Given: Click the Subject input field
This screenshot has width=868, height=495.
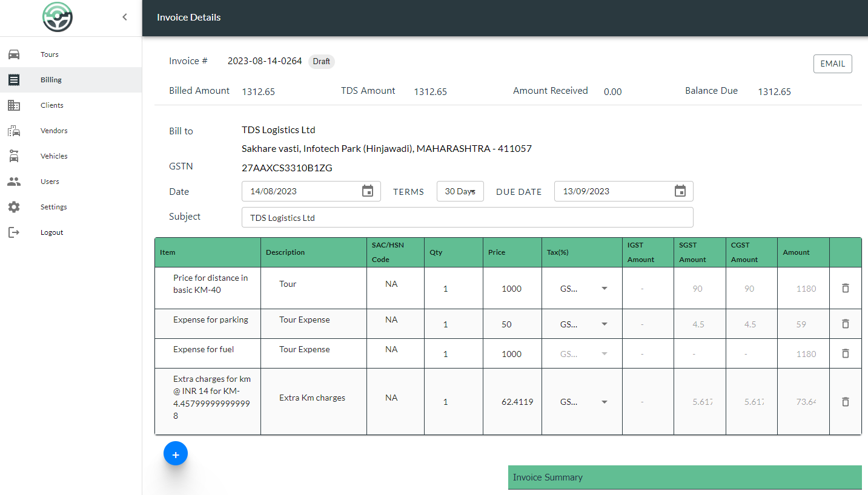Looking at the screenshot, I should click(468, 218).
